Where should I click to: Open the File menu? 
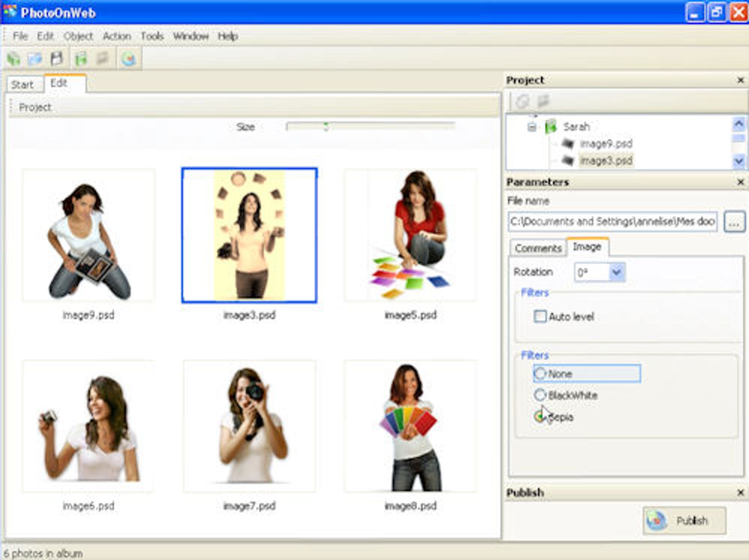pyautogui.click(x=20, y=36)
